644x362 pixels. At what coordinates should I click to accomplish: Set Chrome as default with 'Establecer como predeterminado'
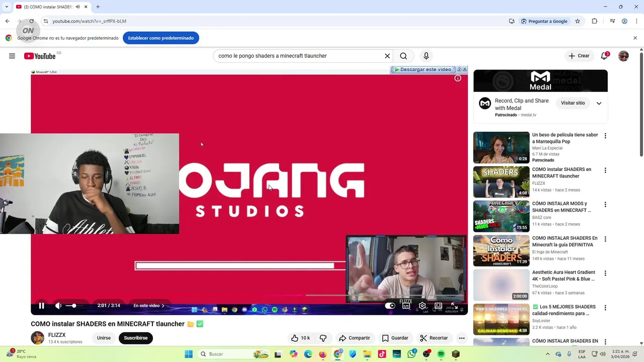(161, 38)
